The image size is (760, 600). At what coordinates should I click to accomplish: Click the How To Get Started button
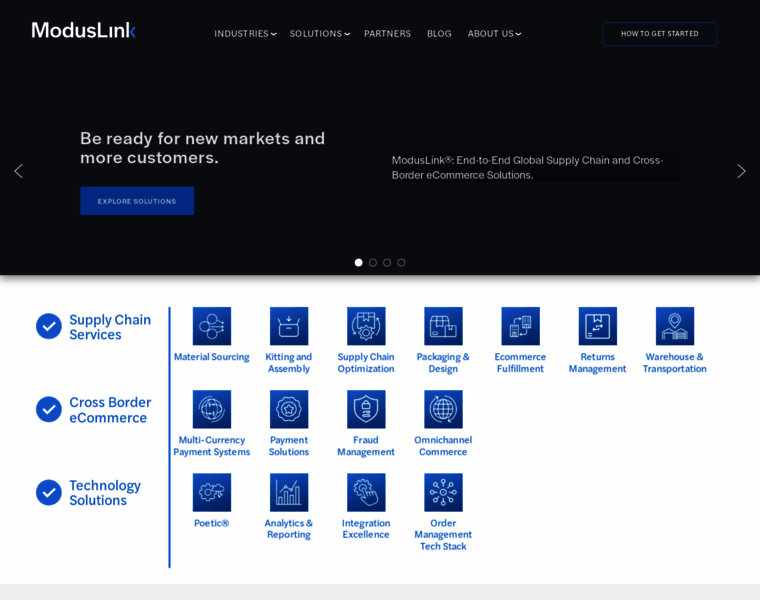click(660, 33)
